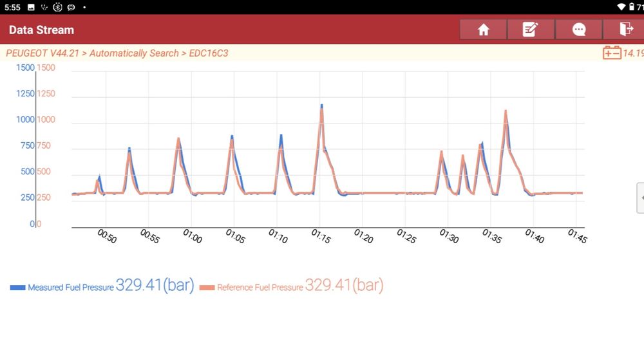Open the edit report note icon
Viewport: 644px width, 341px height.
(531, 30)
